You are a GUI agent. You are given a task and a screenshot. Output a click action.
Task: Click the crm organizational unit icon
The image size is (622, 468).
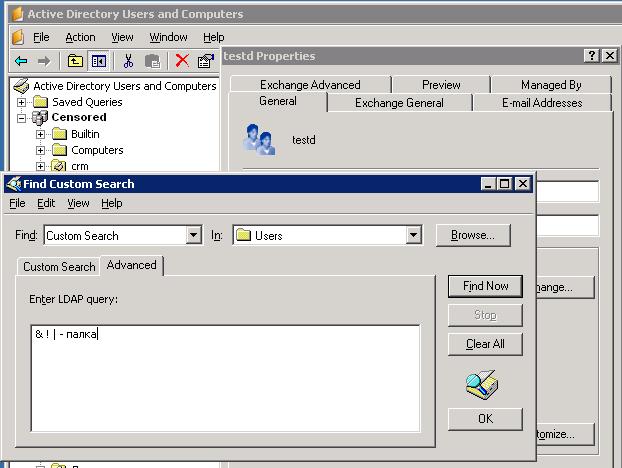59,166
